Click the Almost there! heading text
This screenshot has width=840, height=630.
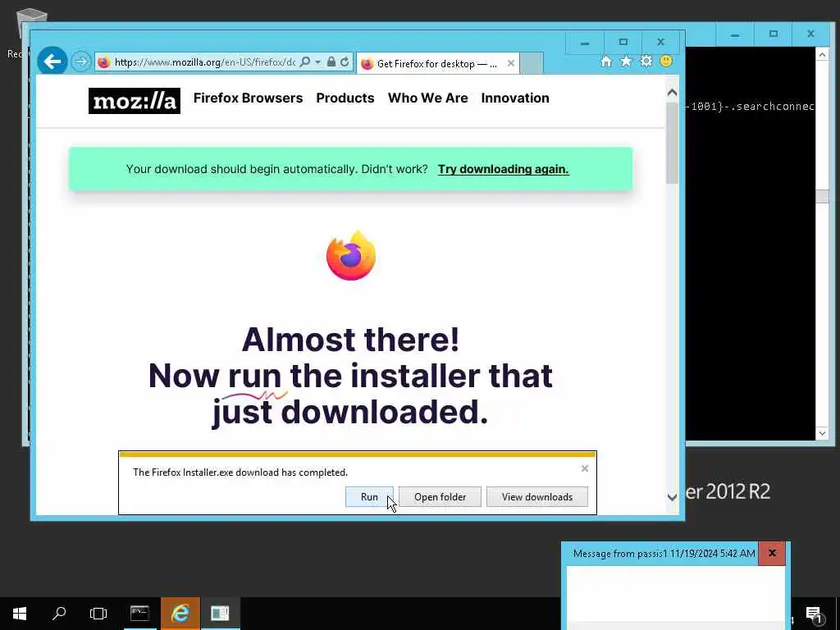click(x=351, y=339)
